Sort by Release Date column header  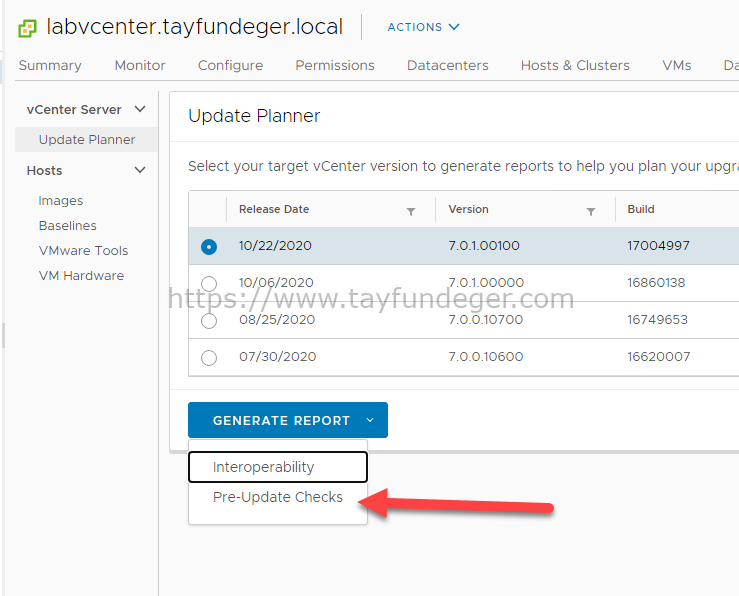[274, 209]
